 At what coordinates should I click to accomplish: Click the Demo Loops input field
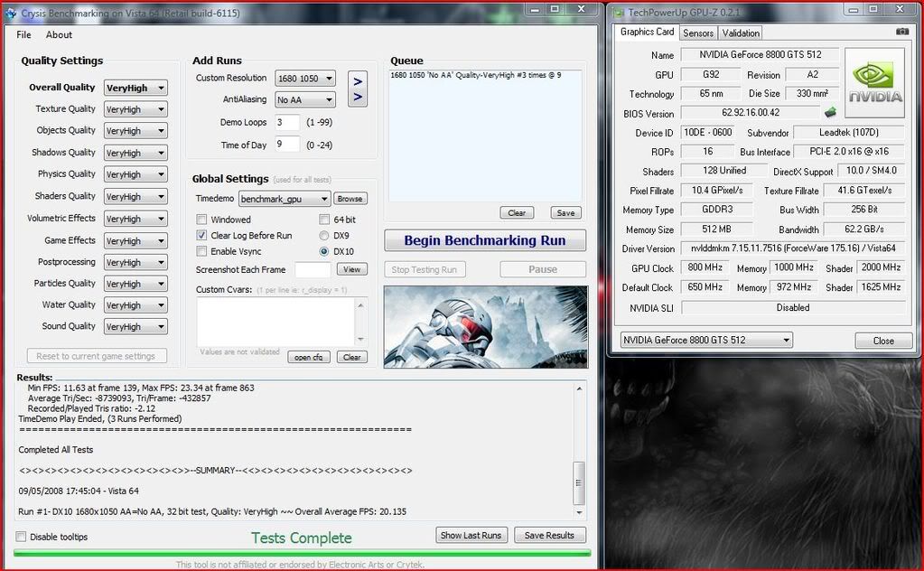pos(287,122)
